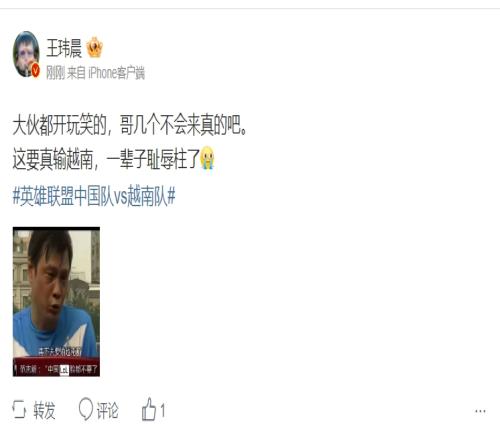Image resolution: width=500 pixels, height=440 pixels.
Task: Click the 评论 comment label
Action: (107, 410)
